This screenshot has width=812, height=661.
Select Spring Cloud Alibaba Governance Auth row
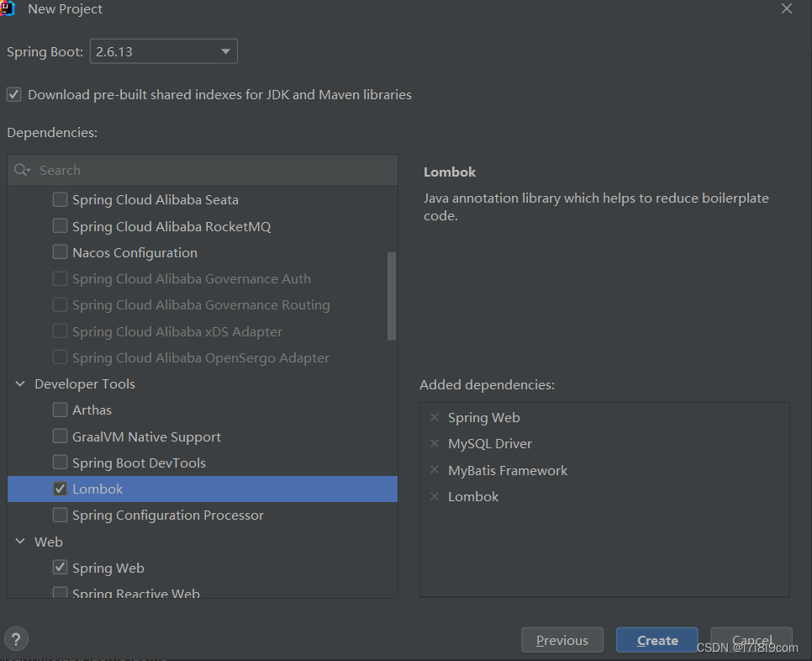tap(203, 278)
